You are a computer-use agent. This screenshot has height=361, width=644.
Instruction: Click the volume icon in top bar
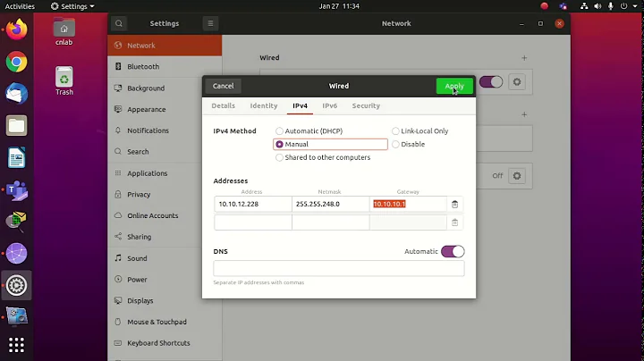click(x=597, y=6)
